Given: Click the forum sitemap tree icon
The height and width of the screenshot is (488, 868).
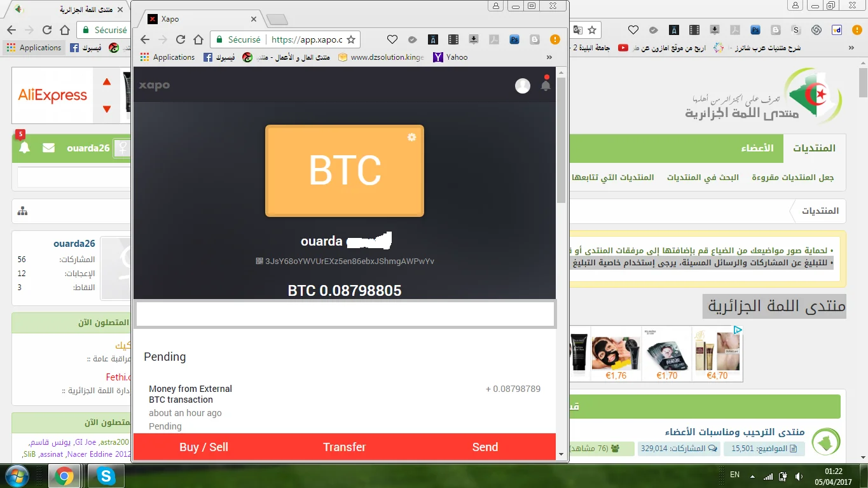Looking at the screenshot, I should point(23,211).
